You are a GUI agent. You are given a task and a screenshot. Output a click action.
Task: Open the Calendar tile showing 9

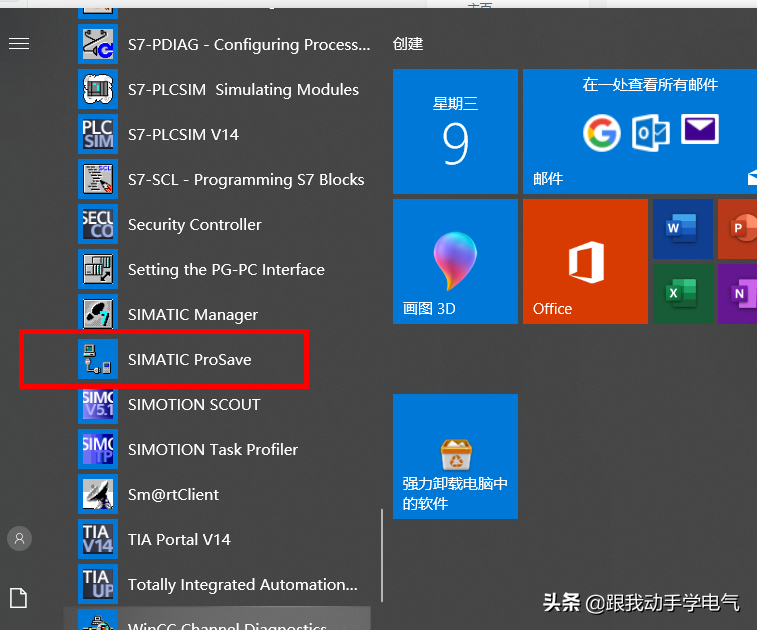(455, 131)
